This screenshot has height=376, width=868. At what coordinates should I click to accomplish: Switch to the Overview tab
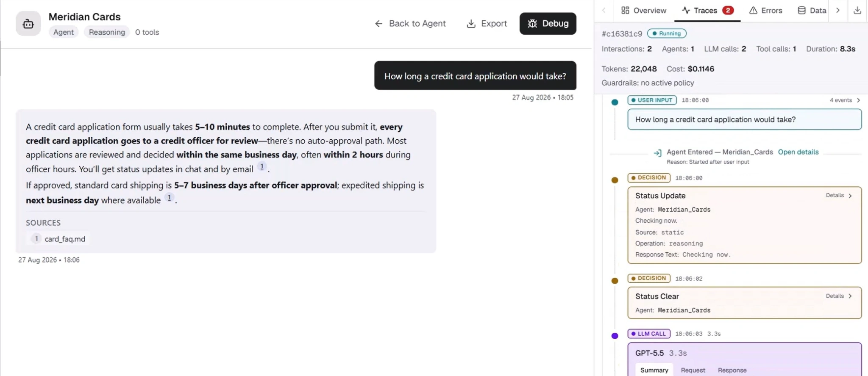point(644,11)
